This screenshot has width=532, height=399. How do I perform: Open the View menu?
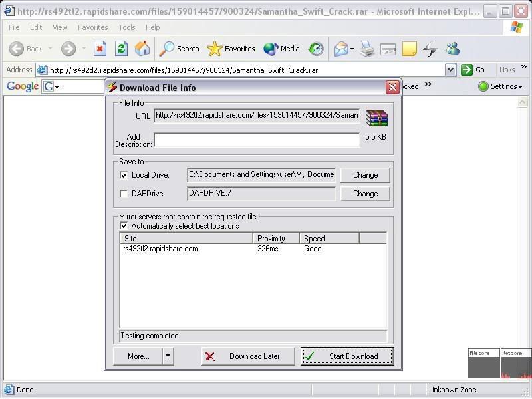tap(60, 27)
